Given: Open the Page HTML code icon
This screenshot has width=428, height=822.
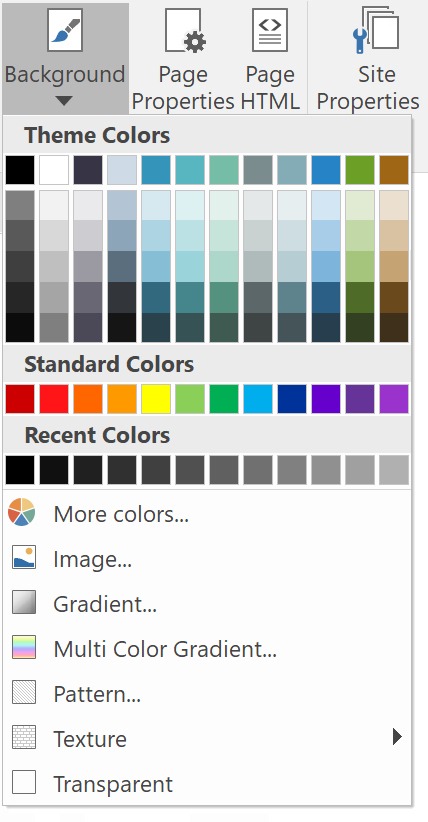Looking at the screenshot, I should [270, 30].
